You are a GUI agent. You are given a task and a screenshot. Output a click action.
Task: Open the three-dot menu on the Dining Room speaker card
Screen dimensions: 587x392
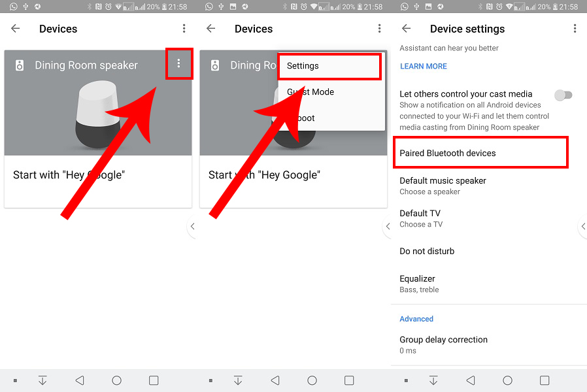click(179, 63)
